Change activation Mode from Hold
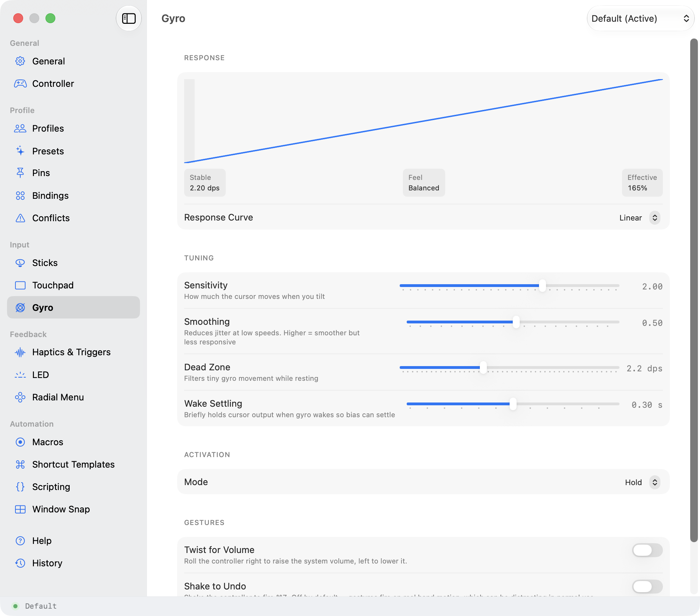 click(642, 482)
